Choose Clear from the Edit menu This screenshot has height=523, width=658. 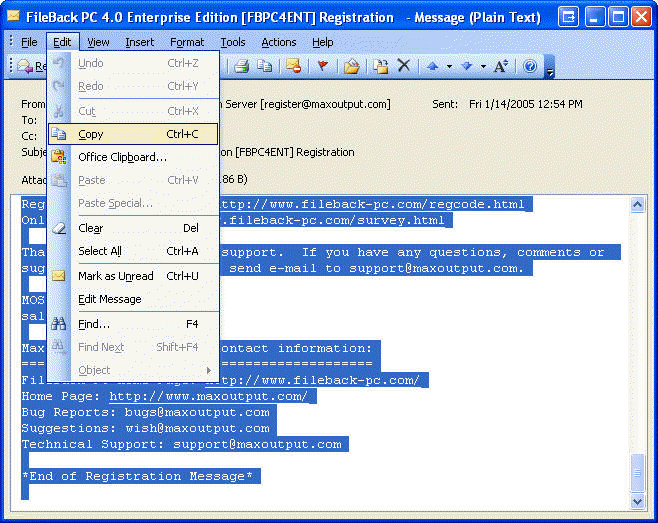pyautogui.click(x=133, y=228)
